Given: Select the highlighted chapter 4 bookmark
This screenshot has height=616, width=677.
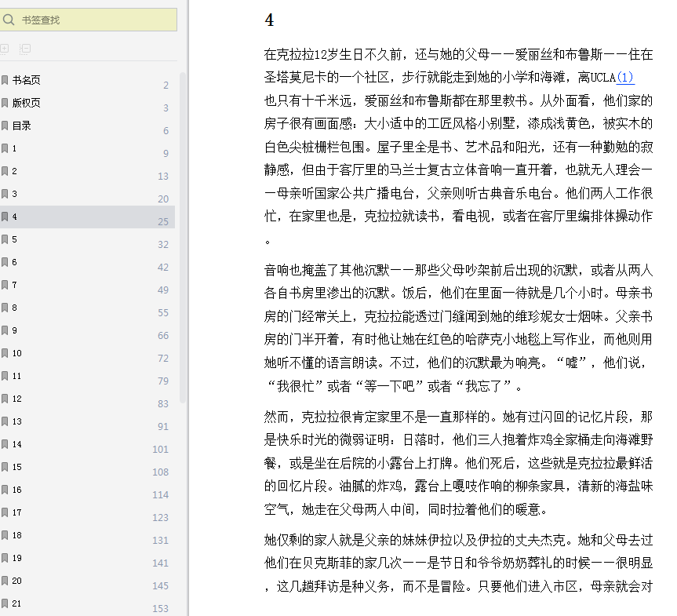Looking at the screenshot, I should pyautogui.click(x=86, y=217).
